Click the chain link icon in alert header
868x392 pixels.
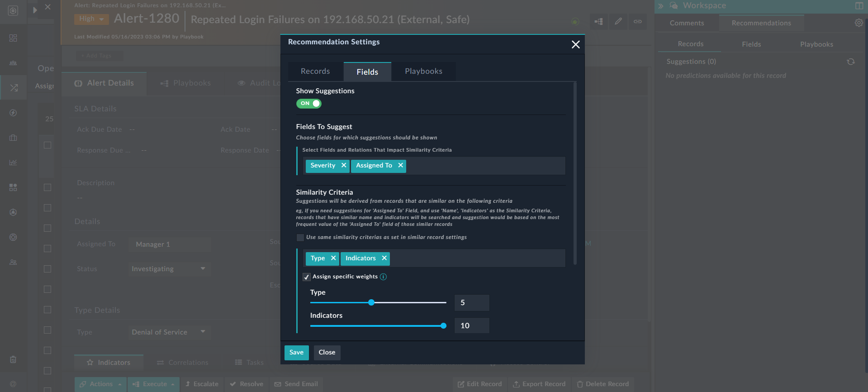637,21
